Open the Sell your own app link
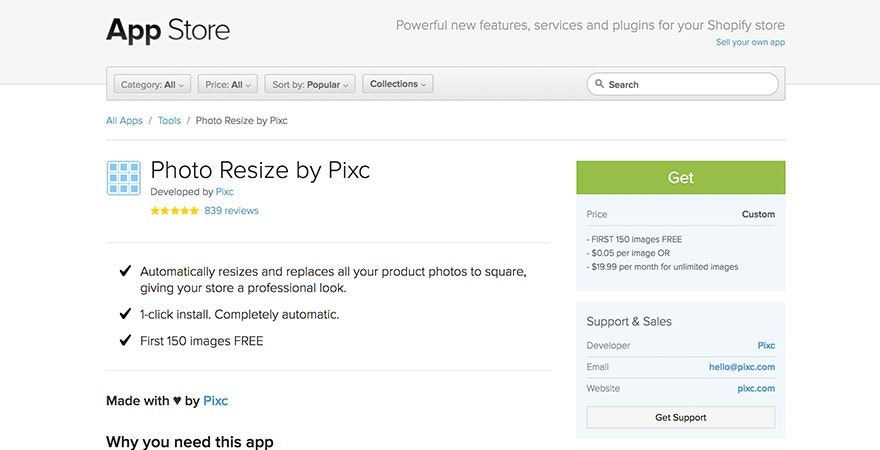This screenshot has height=450, width=880. click(750, 43)
